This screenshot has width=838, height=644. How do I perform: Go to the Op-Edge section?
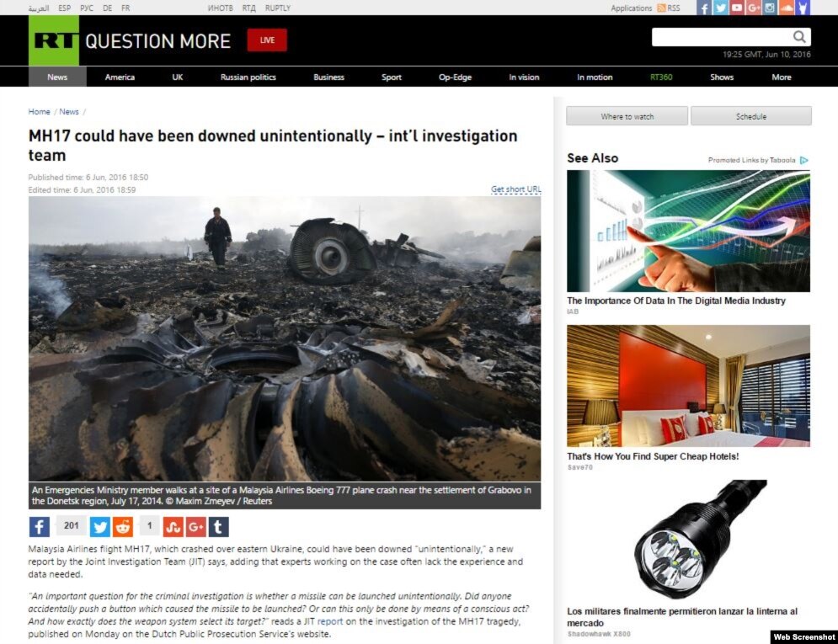[455, 77]
